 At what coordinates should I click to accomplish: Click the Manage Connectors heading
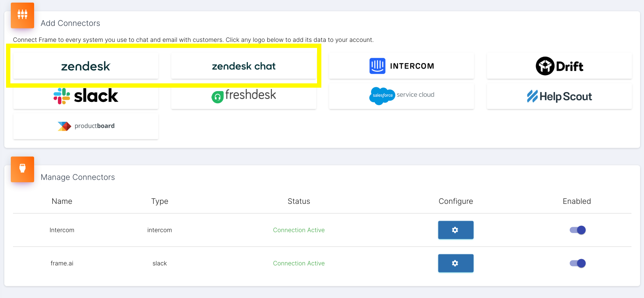[x=78, y=177]
